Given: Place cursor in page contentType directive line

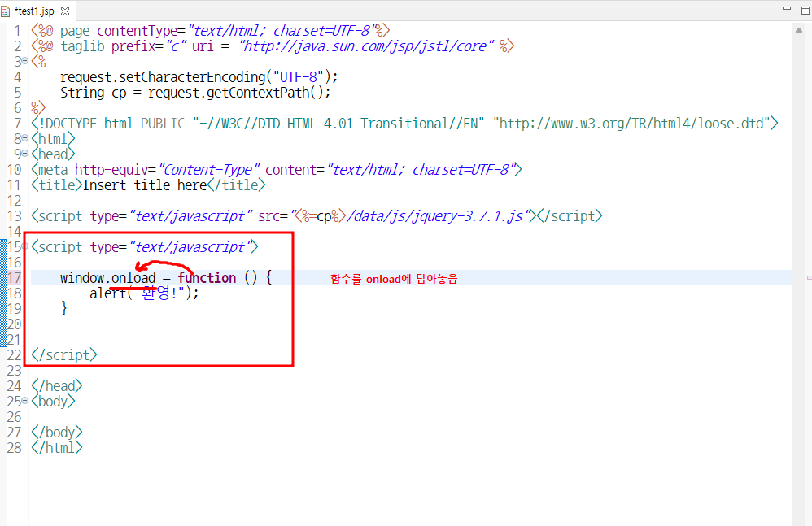Looking at the screenshot, I should pyautogui.click(x=210, y=31).
